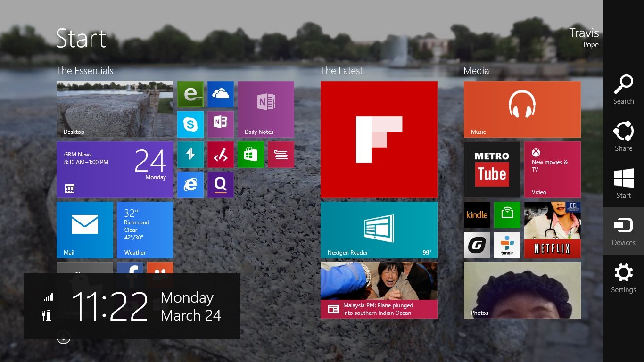Screen dimensions: 644x362
Task: Open the Daily Notes OneNote tile
Action: point(266,109)
